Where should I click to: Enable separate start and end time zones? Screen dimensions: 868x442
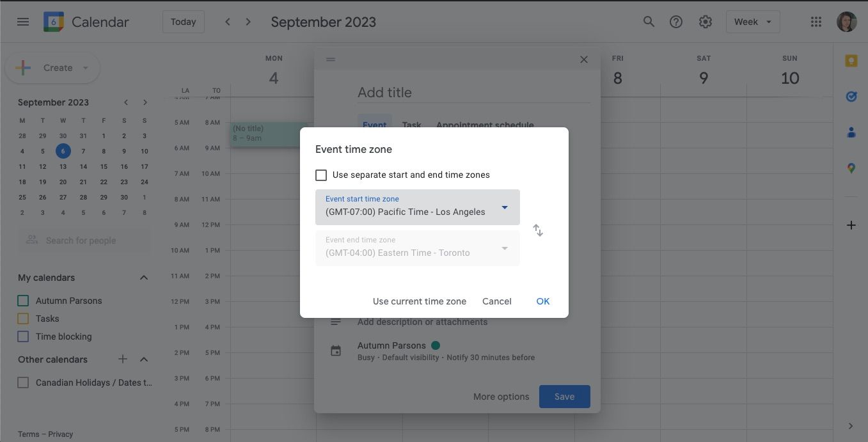click(x=321, y=175)
